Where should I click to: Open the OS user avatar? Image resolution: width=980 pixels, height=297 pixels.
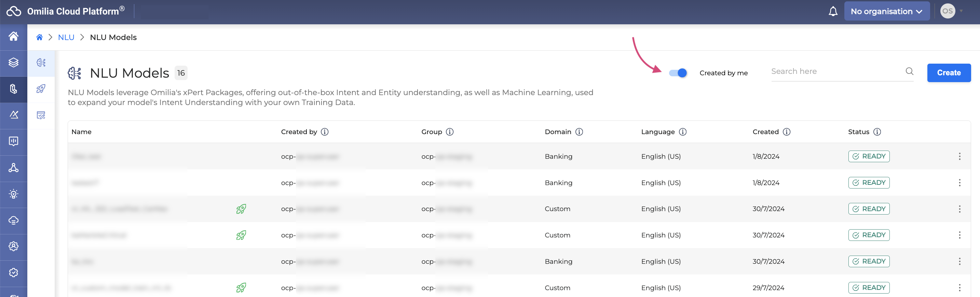(947, 11)
